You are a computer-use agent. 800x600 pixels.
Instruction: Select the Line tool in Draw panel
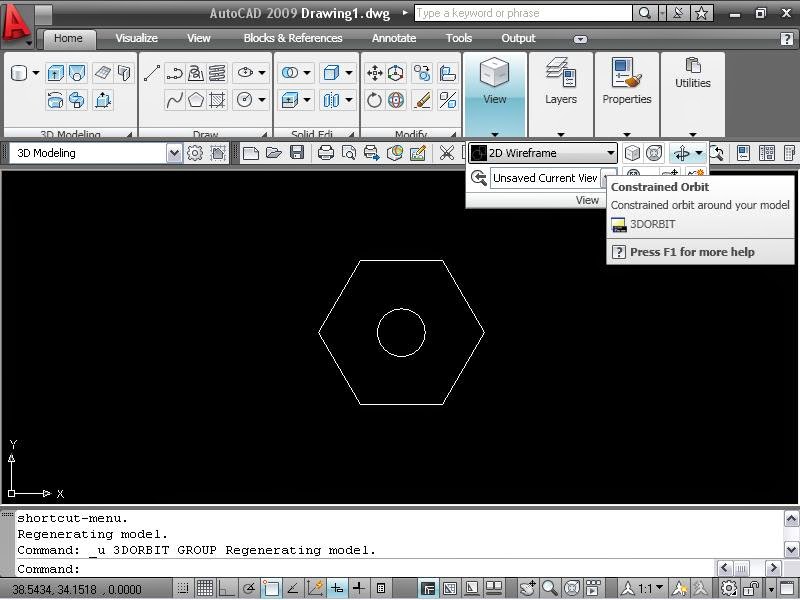point(152,73)
